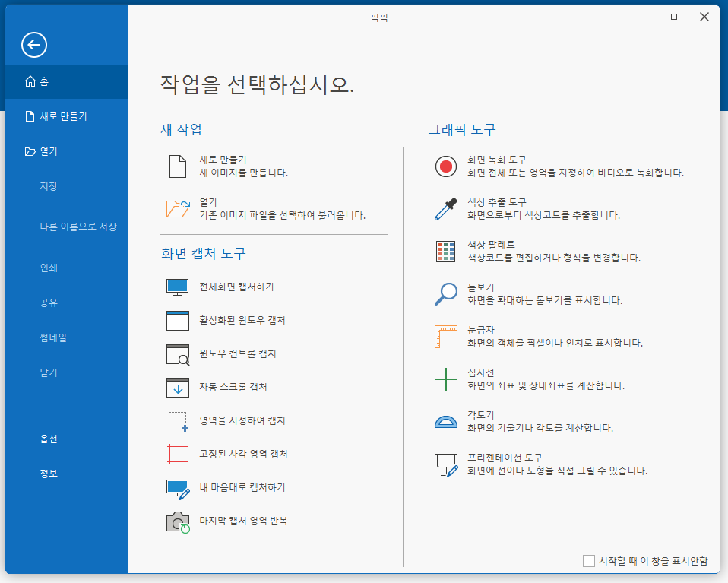Click the magnifier glass icon
The height and width of the screenshot is (583, 728).
pyautogui.click(x=446, y=294)
